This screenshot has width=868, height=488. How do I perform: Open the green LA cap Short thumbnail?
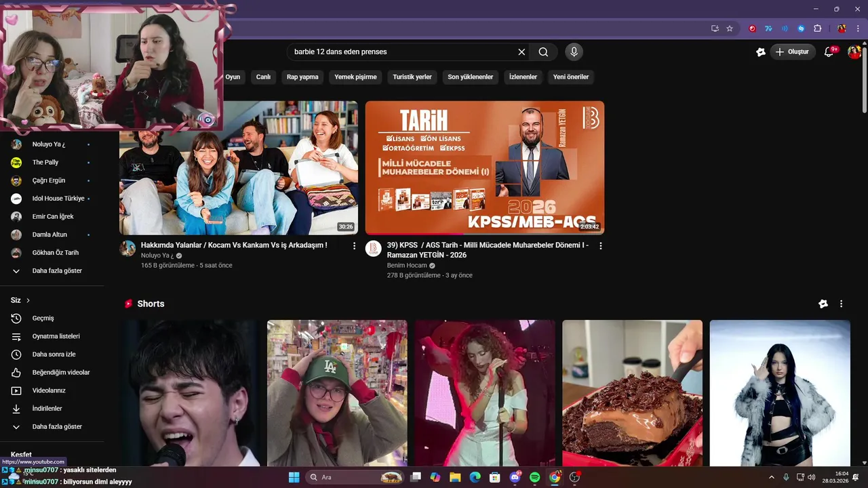click(x=337, y=393)
